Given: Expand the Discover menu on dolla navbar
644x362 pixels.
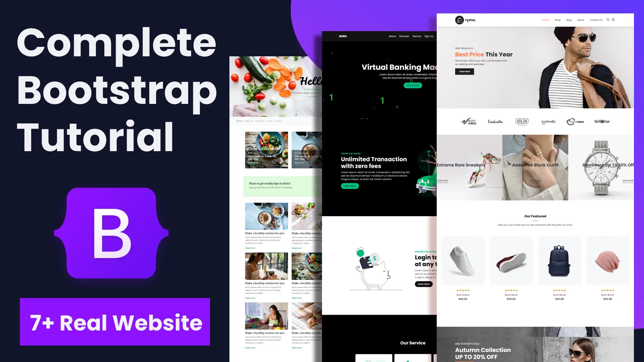Looking at the screenshot, I should (404, 36).
